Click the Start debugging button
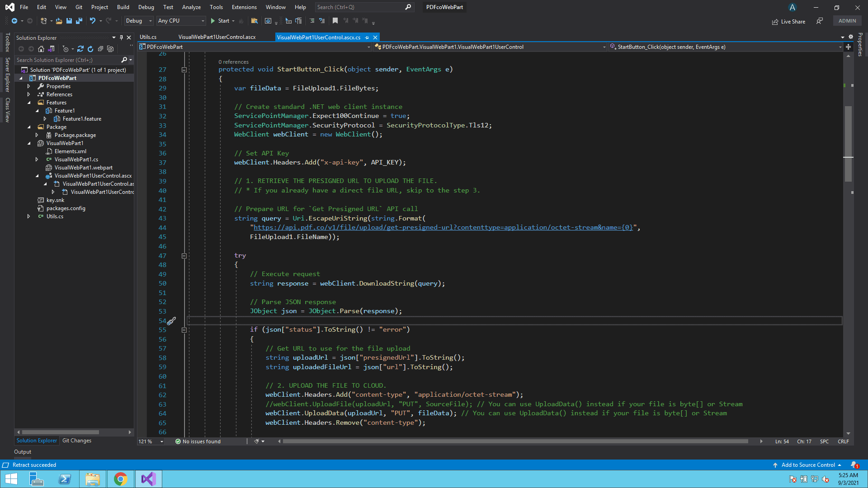The image size is (868, 488). [220, 21]
